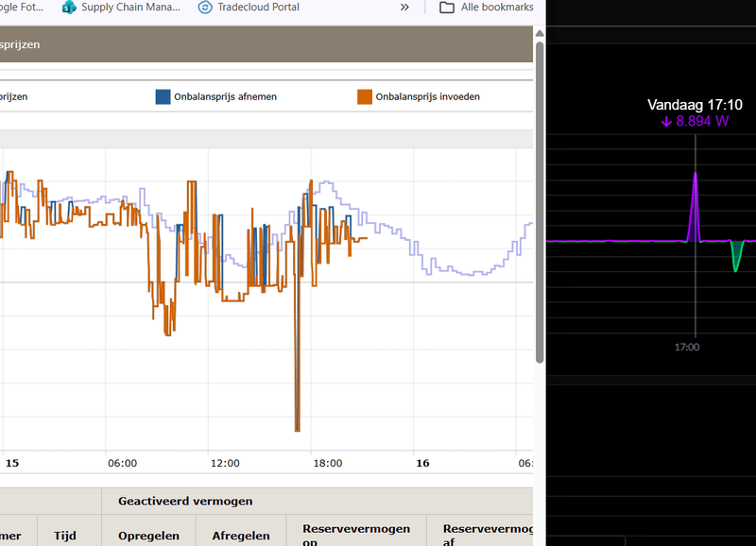Screen dimensions: 756x546
Task: Click the 17:00 time marker on the power graph
Action: [x=687, y=347]
